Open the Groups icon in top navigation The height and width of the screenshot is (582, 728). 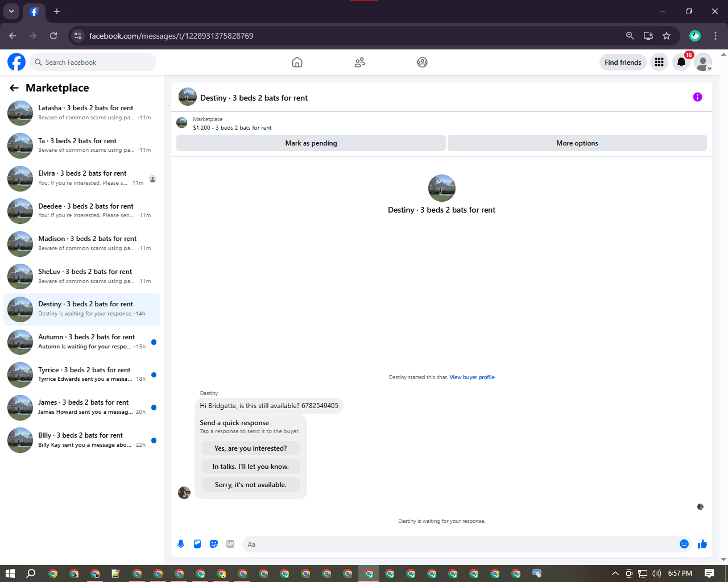click(422, 63)
